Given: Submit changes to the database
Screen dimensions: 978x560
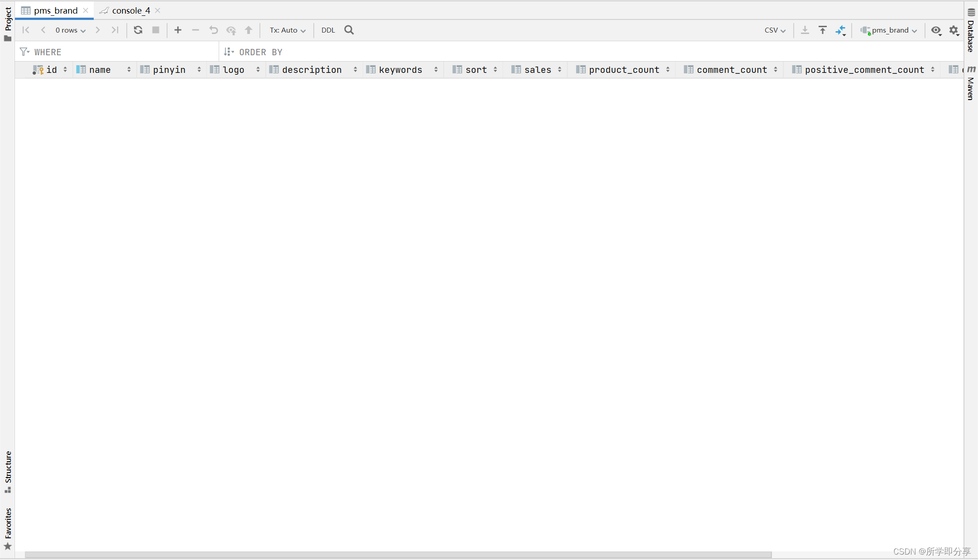Looking at the screenshot, I should [x=249, y=30].
